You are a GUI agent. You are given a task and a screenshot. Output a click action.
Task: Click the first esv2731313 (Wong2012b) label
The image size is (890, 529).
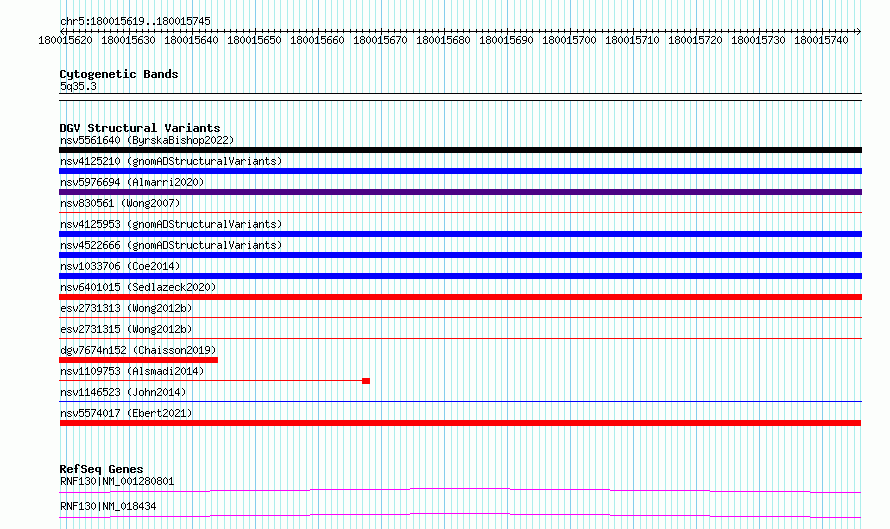point(126,308)
